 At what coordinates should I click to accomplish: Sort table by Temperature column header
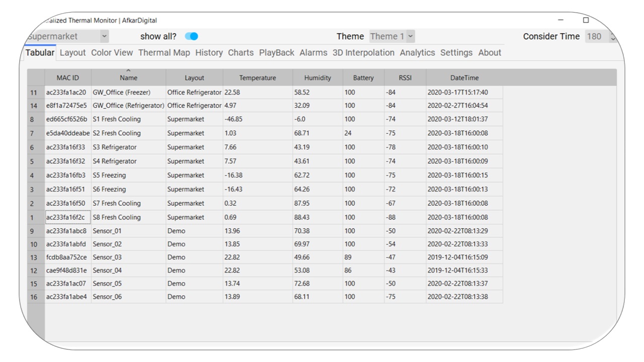[258, 78]
